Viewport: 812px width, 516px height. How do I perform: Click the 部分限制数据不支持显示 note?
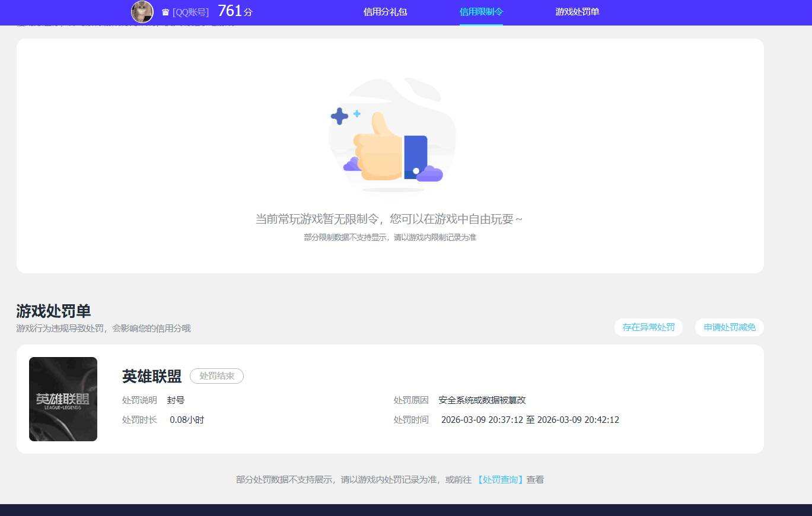[x=390, y=237]
